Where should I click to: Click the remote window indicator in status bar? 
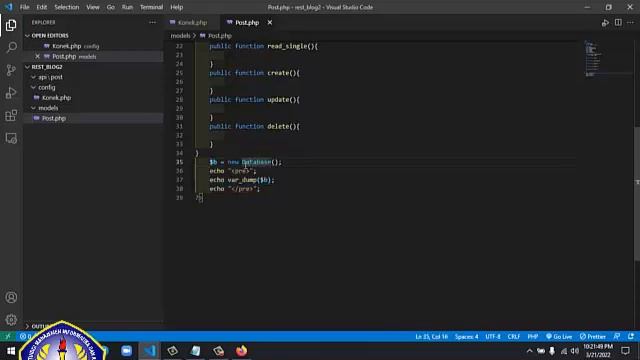pyautogui.click(x=7, y=336)
